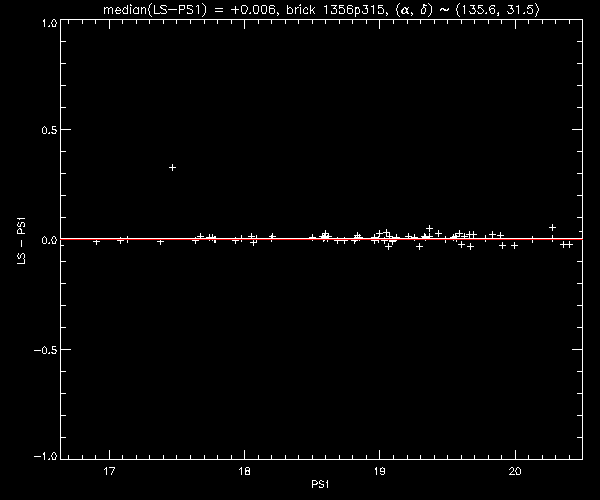Click the LS − PS1 y-axis label

point(21,241)
